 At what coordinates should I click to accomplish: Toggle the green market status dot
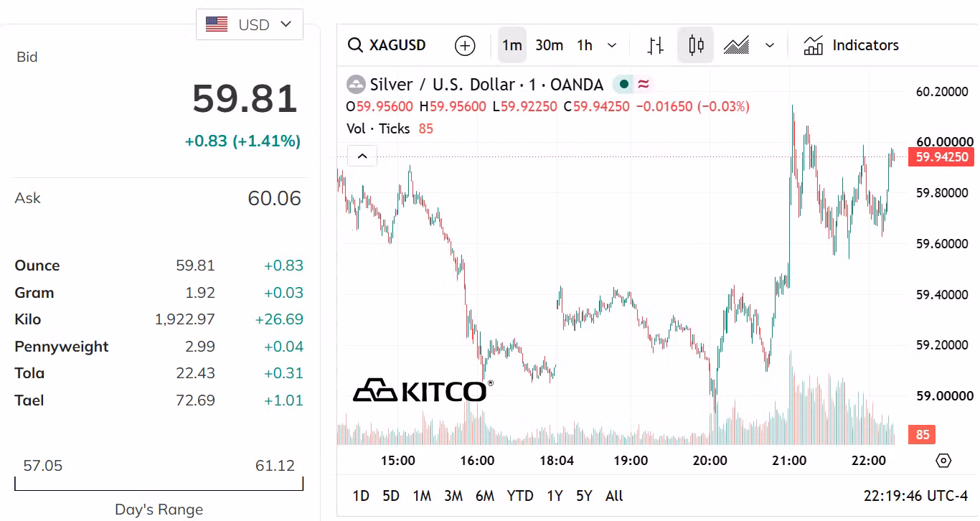(x=623, y=85)
